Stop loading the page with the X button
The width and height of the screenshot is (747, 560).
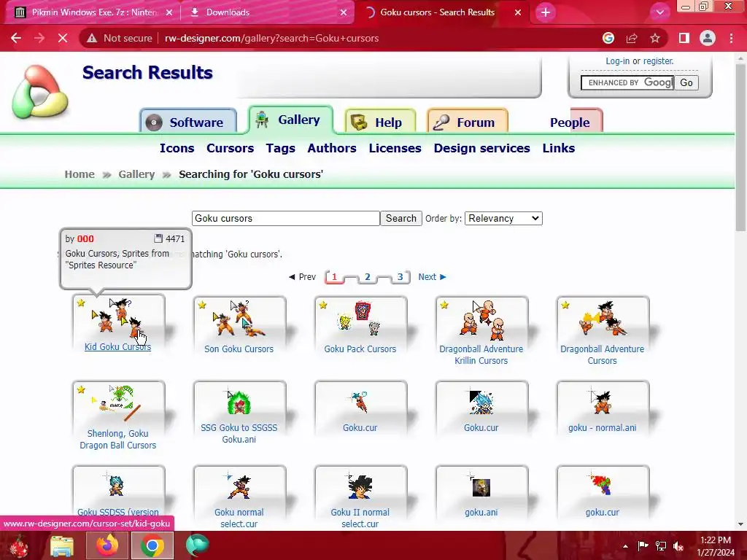(x=63, y=38)
